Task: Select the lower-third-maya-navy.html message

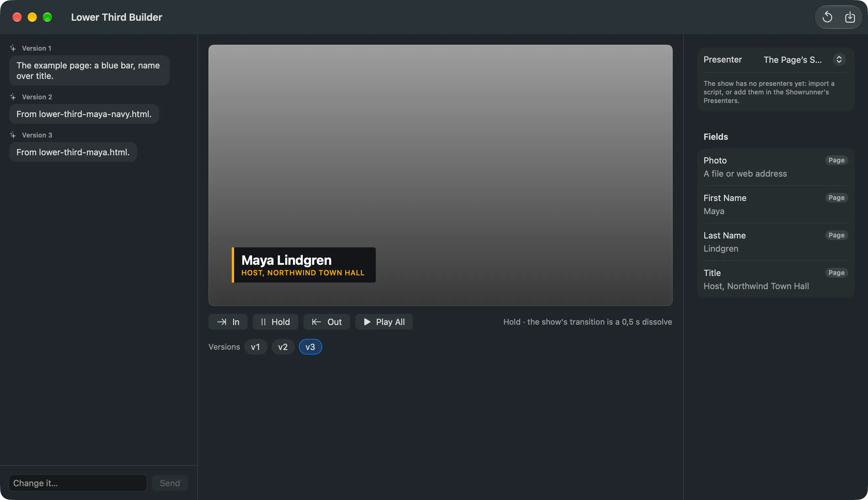Action: pyautogui.click(x=84, y=114)
